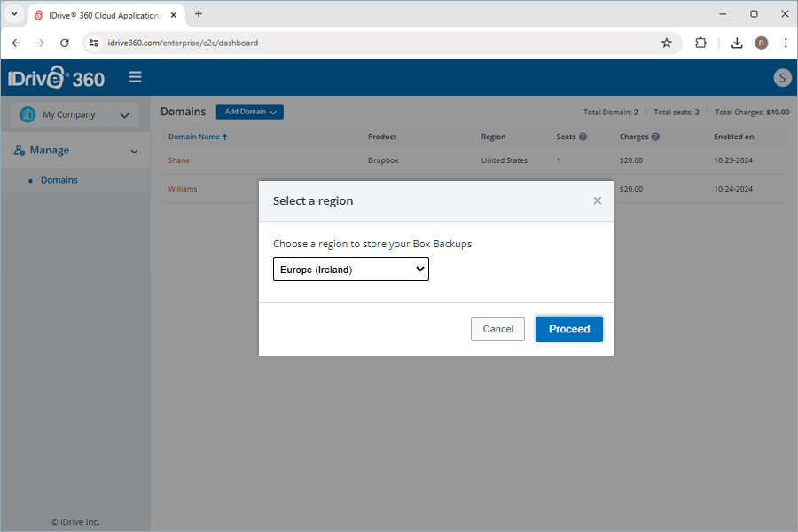Screen dimensions: 798x532
Task: Toggle the hamburger sidebar menu icon
Action: [135, 77]
